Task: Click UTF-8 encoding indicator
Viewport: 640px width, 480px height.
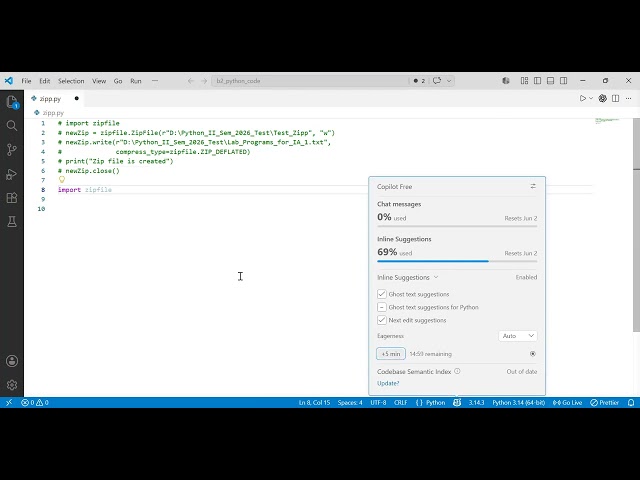Action: pos(378,402)
